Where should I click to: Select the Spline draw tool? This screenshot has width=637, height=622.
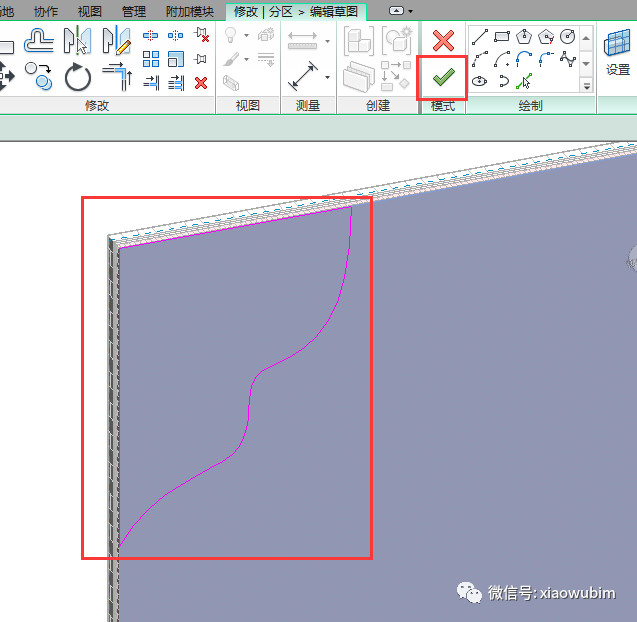[568, 59]
